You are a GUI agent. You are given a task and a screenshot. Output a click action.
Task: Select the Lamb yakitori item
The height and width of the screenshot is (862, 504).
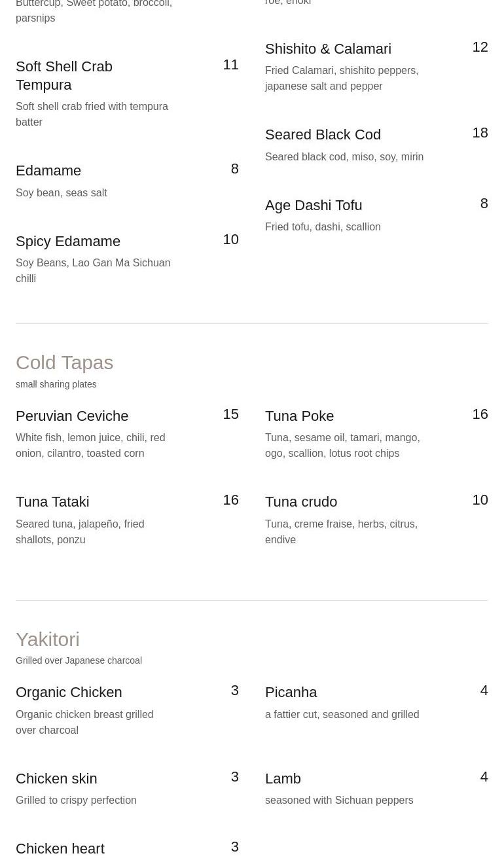(x=283, y=779)
